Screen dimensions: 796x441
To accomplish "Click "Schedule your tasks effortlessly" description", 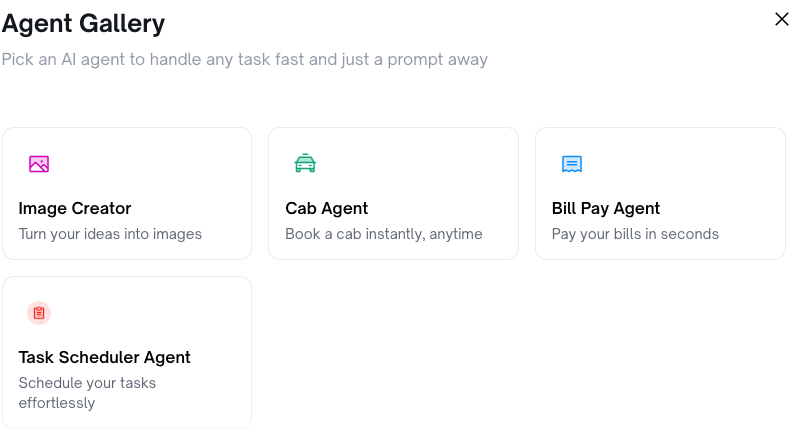I will click(x=87, y=393).
